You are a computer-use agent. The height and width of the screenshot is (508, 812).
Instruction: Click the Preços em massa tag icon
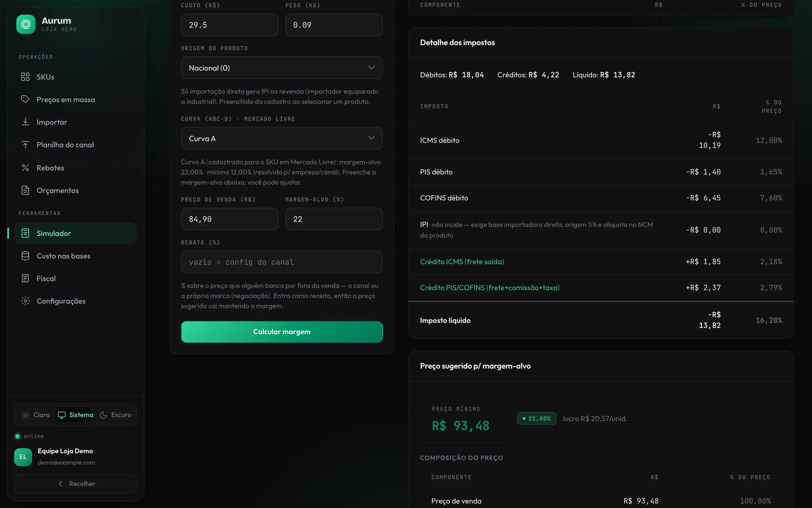[25, 99]
